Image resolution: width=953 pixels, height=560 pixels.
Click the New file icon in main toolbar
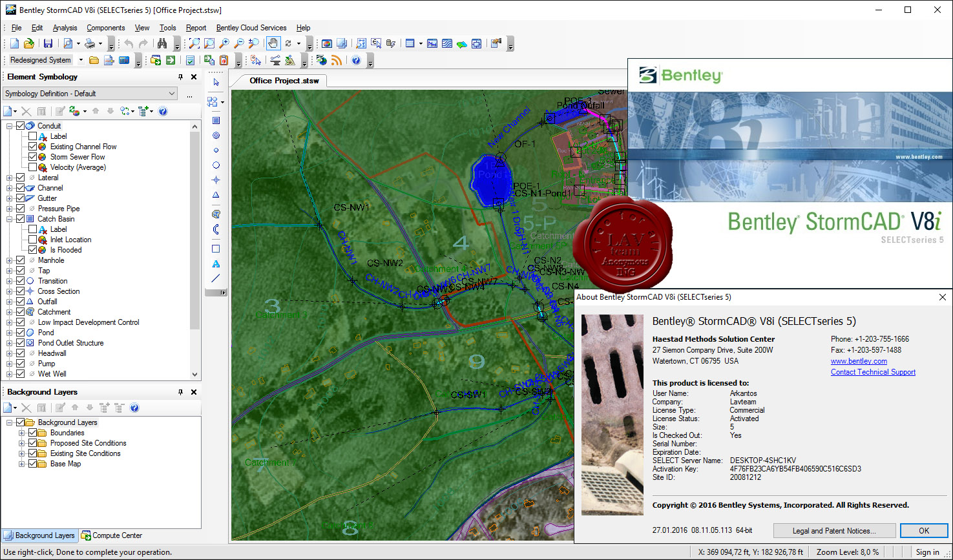[14, 43]
